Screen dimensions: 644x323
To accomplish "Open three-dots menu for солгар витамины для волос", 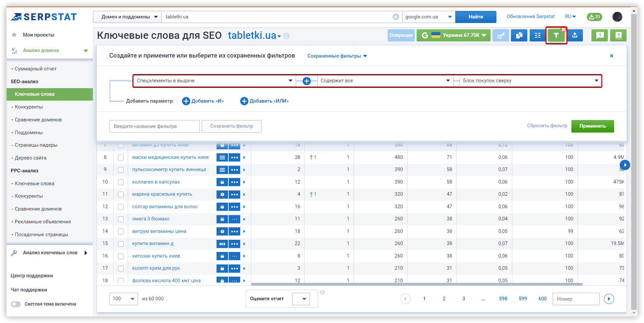I will pos(235,207).
